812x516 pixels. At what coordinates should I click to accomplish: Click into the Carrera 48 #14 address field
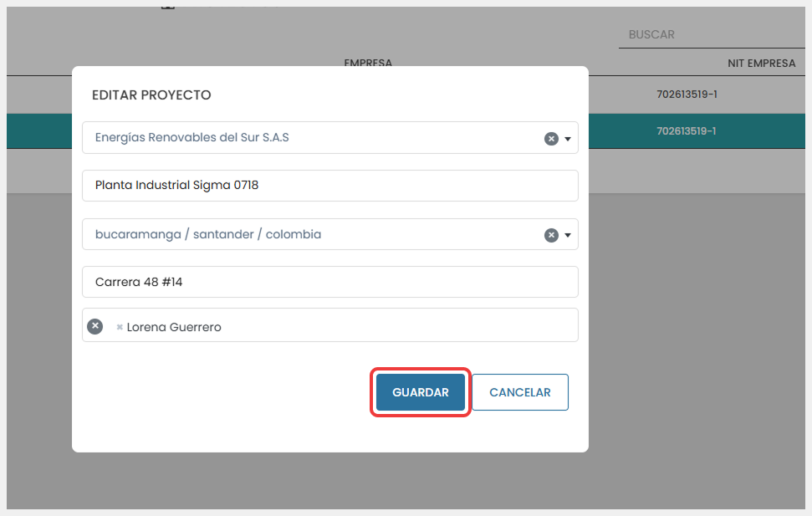pyautogui.click(x=329, y=282)
